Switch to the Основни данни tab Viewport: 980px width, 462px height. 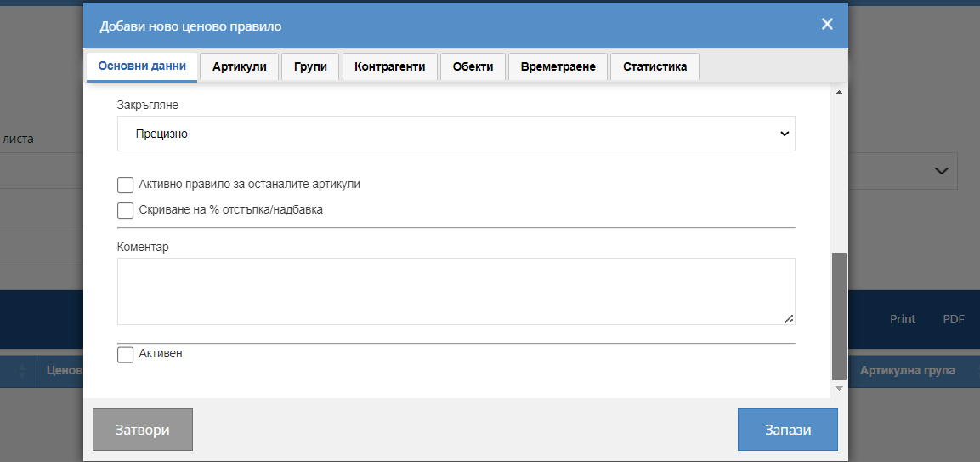[142, 66]
